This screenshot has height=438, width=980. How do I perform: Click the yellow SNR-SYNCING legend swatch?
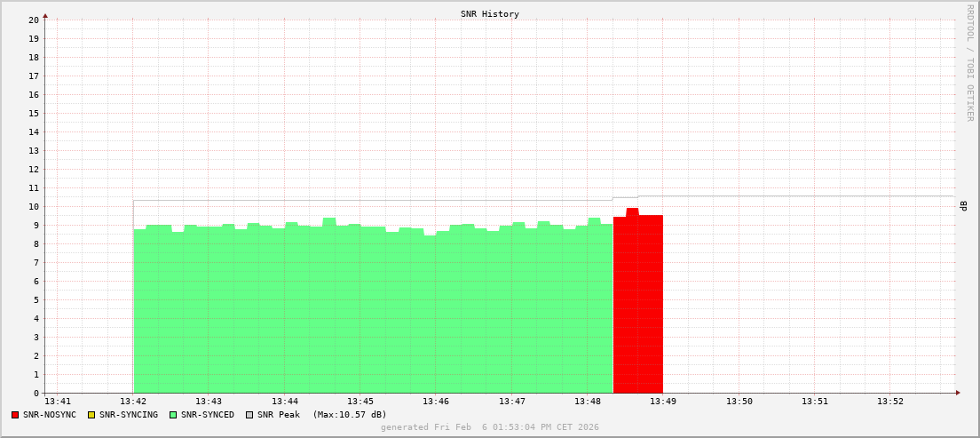coord(91,415)
